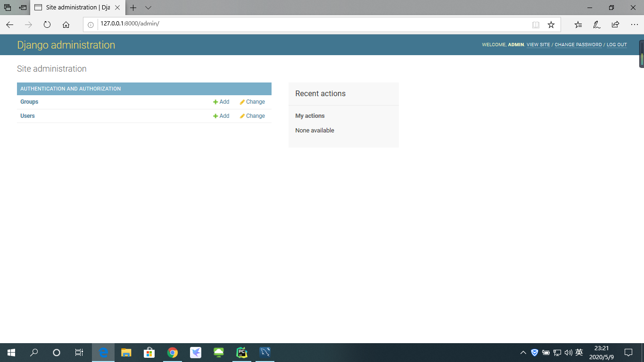
Task: Close the Site administration tab
Action: (x=117, y=8)
